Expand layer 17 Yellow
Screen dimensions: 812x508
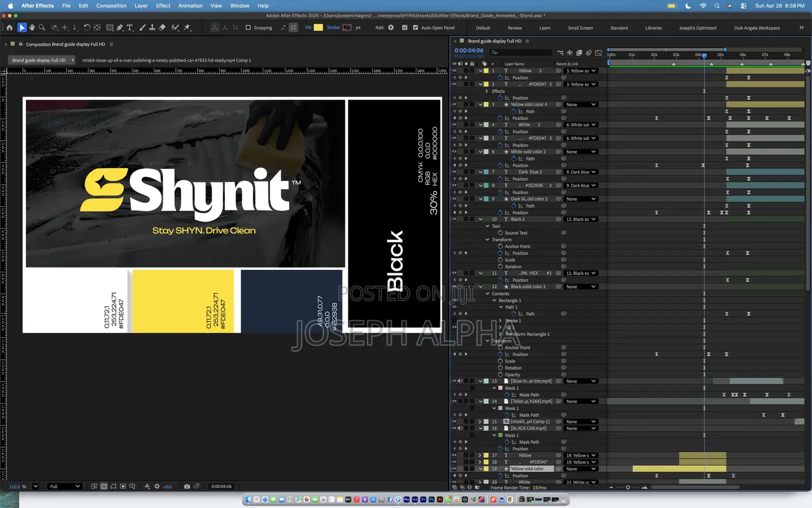tap(480, 455)
